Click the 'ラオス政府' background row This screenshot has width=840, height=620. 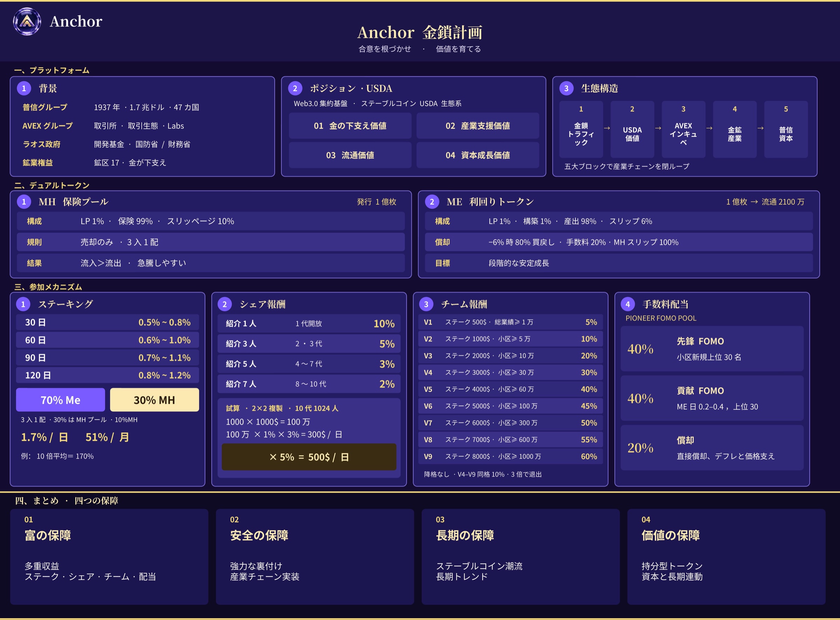point(106,144)
